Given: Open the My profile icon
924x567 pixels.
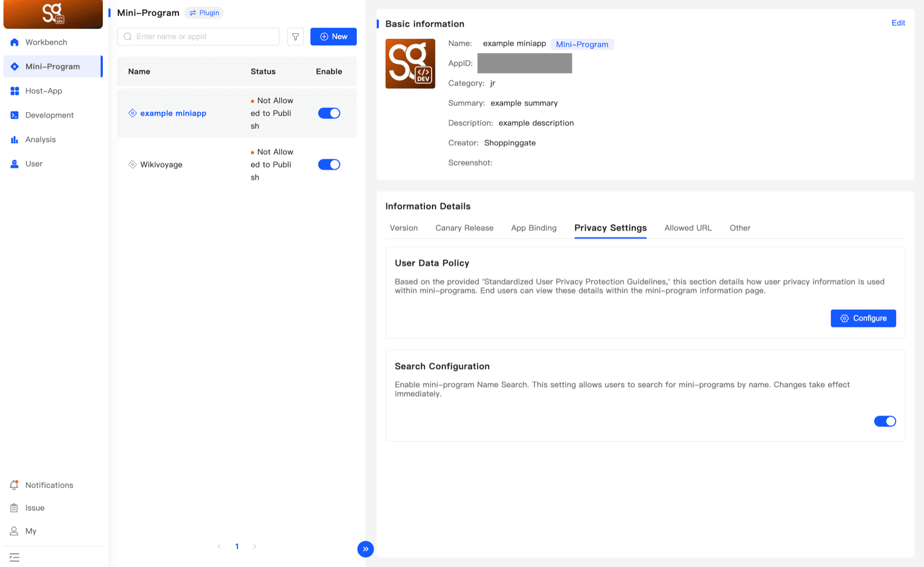Looking at the screenshot, I should [14, 531].
